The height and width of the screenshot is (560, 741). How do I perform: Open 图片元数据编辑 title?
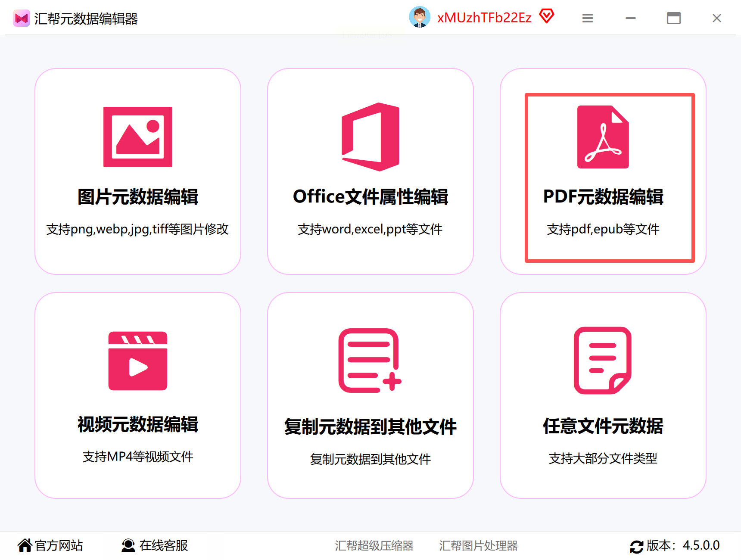138,197
